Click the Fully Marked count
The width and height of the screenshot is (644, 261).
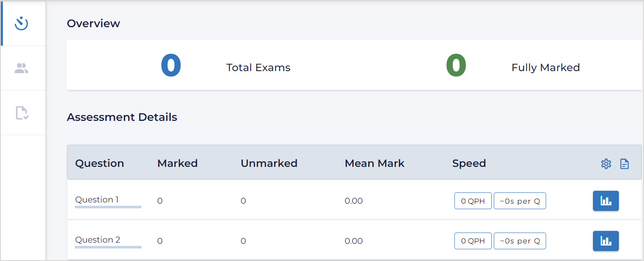point(456,66)
